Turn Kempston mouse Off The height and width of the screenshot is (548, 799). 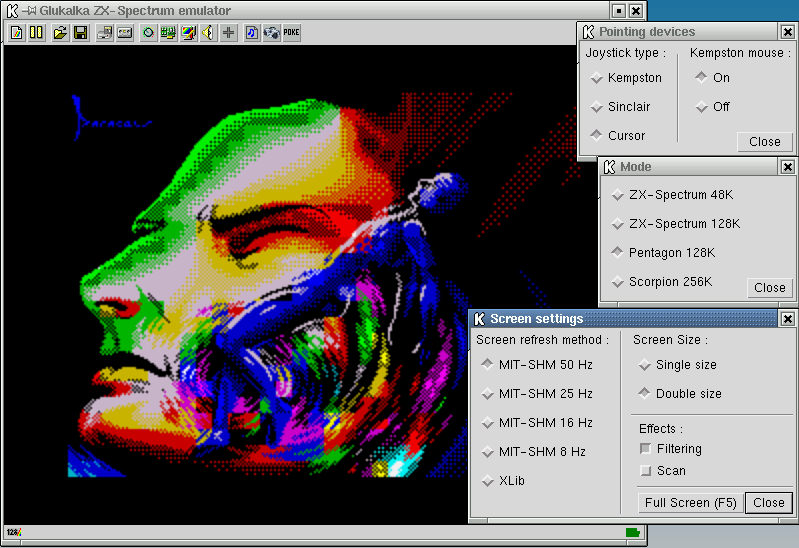[x=712, y=107]
